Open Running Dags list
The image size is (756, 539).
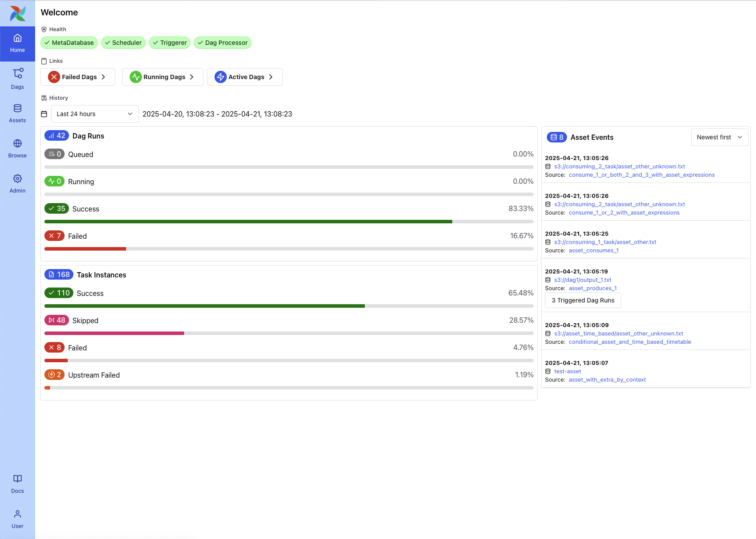coord(162,77)
